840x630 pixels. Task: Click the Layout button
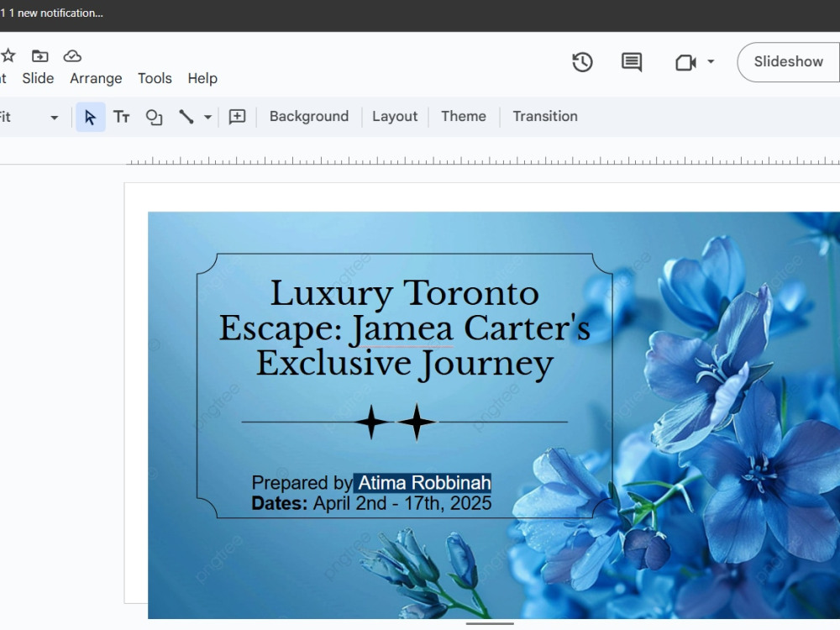(395, 116)
